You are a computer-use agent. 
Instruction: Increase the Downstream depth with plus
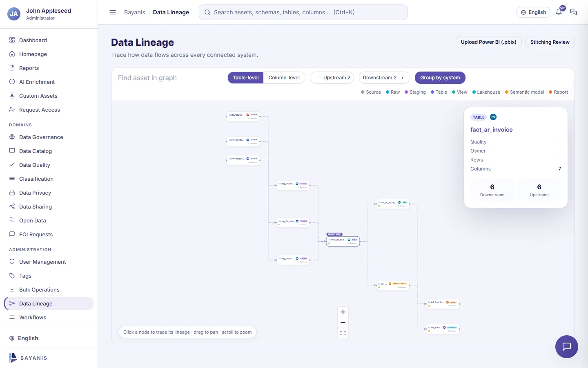[402, 78]
